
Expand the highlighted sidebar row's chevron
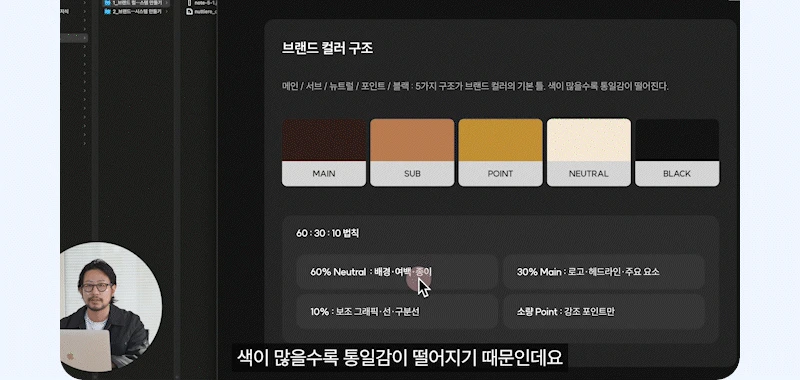point(85,38)
